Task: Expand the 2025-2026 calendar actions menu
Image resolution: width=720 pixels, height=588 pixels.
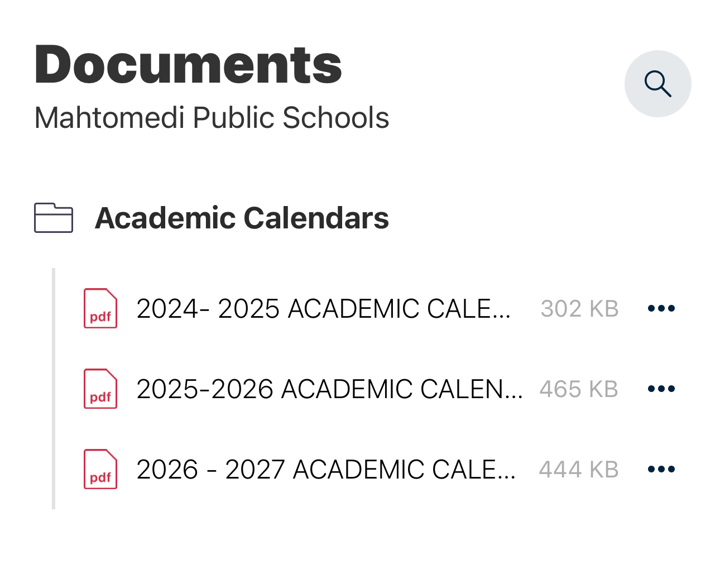Action: tap(661, 388)
